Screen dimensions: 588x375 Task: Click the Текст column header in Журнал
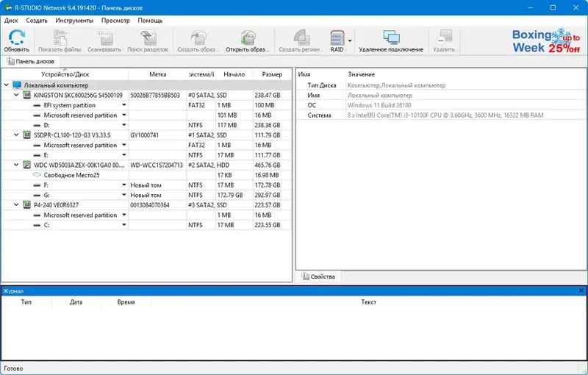[x=368, y=302]
